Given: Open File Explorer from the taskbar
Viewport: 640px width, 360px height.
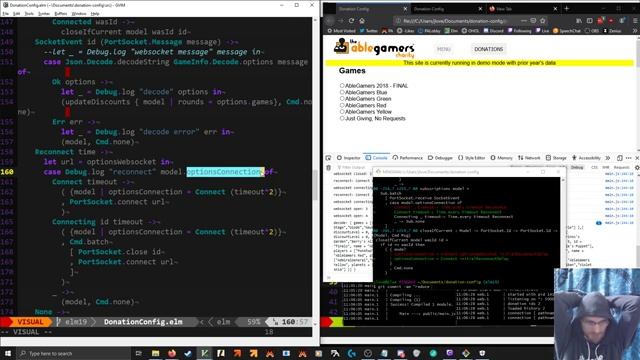Looking at the screenshot, I should point(156,353).
